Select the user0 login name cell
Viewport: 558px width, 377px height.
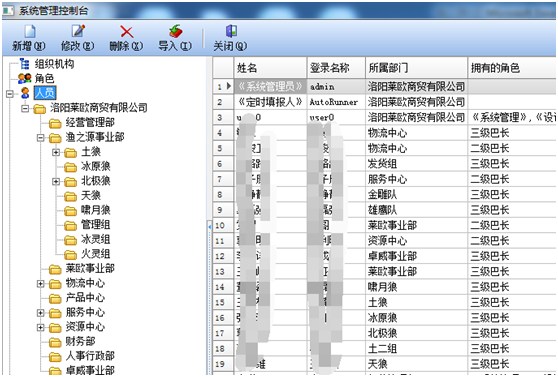click(336, 117)
